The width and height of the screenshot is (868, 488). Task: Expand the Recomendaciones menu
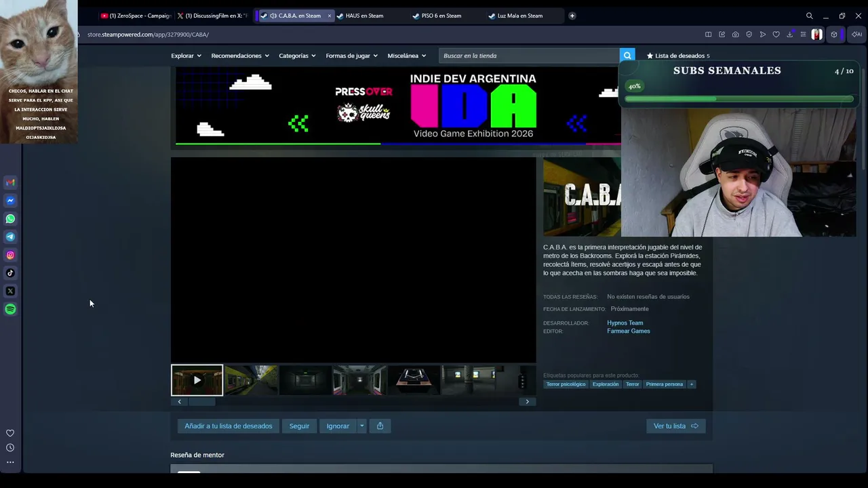click(x=240, y=56)
